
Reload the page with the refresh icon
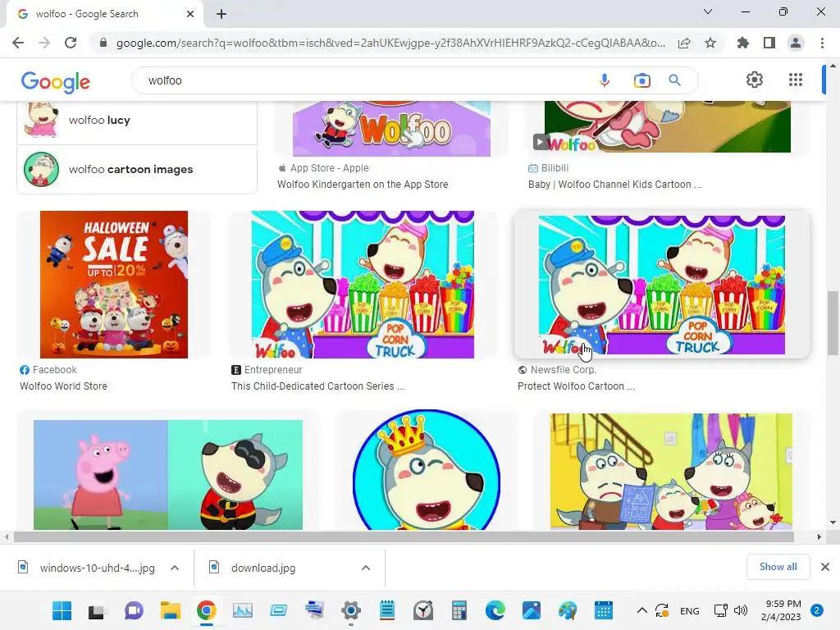pyautogui.click(x=71, y=43)
